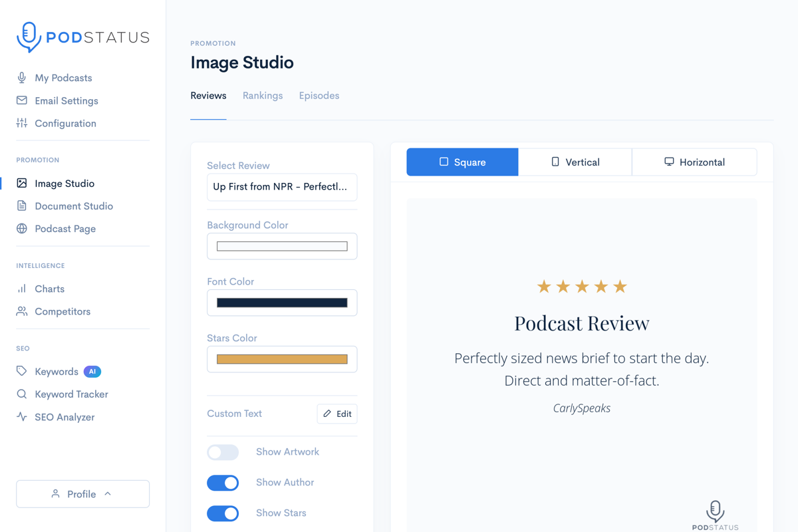This screenshot has width=798, height=532.
Task: Click the SEO Analyzer waveform icon
Action: point(23,417)
